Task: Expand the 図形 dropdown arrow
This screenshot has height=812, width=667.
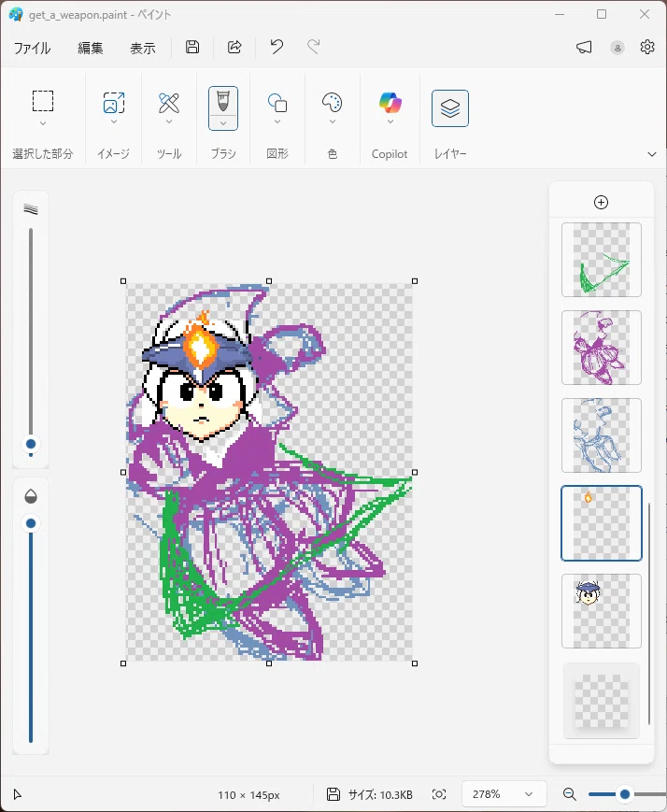Action: pyautogui.click(x=277, y=121)
